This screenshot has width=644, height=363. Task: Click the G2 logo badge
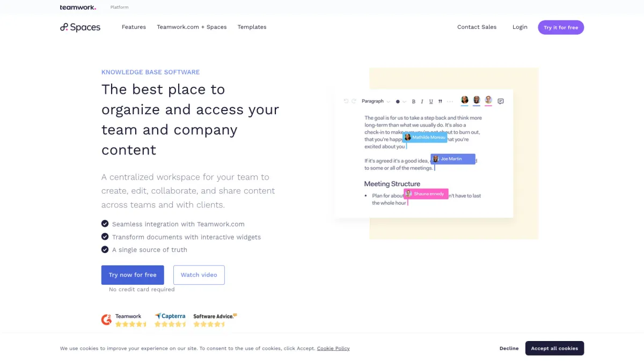coord(107,320)
